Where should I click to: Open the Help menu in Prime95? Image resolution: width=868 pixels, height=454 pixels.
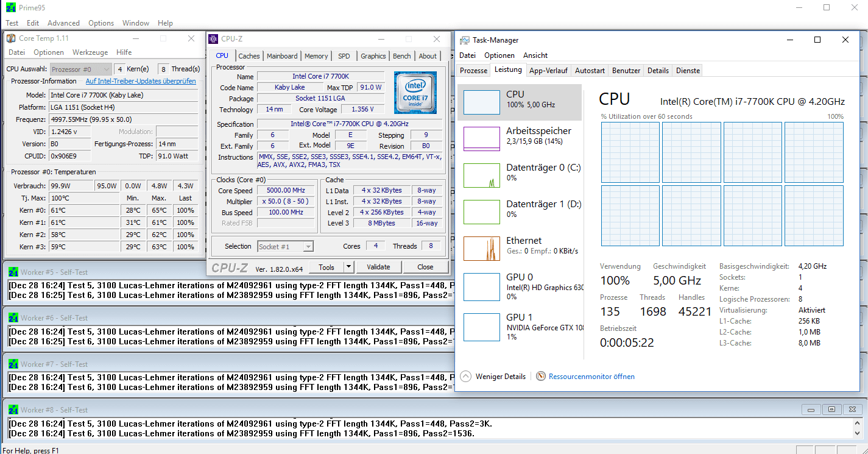[165, 23]
